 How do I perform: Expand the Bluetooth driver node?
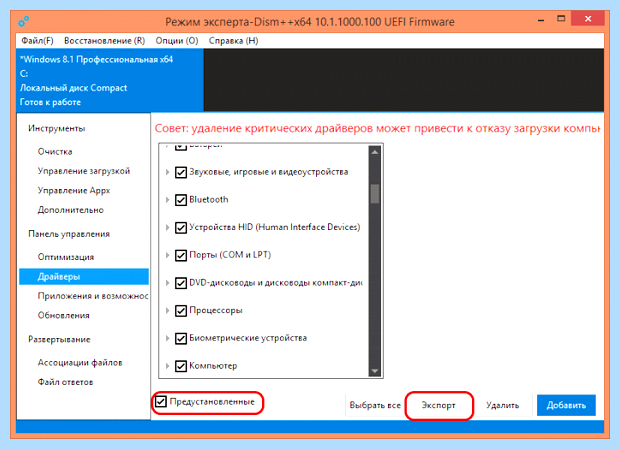(167, 200)
